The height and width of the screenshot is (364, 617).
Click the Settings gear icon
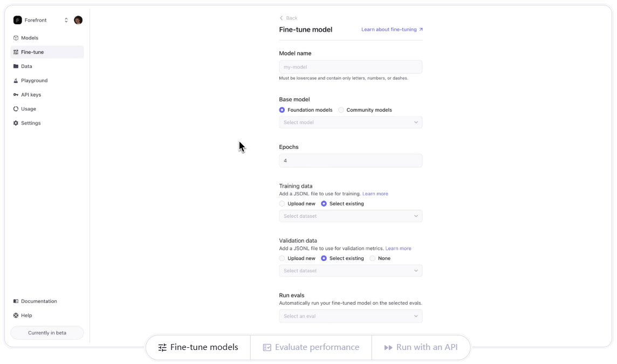[x=16, y=123]
